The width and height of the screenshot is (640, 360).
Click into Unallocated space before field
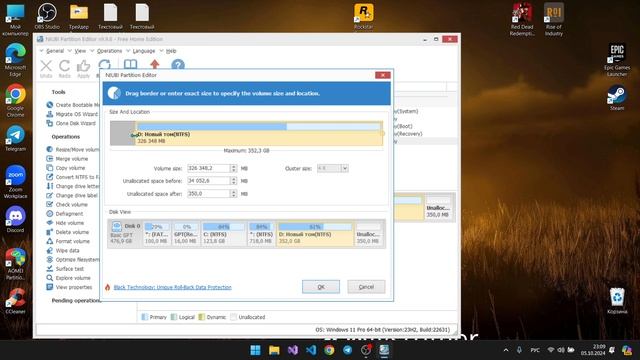(209, 181)
